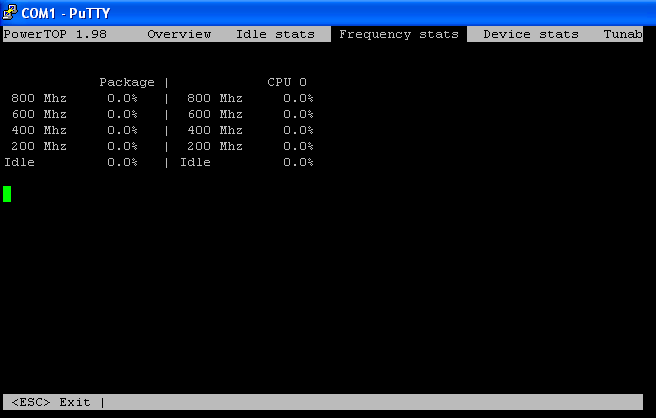
Task: Select 600 Mhz label in CPU 0 column
Action: 215,114
